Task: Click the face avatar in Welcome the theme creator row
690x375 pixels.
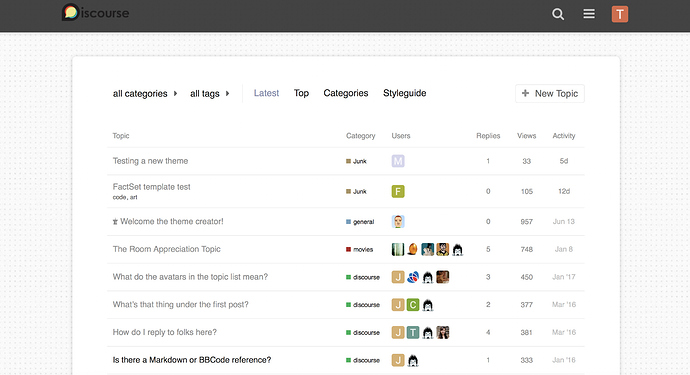Action: coord(398,221)
